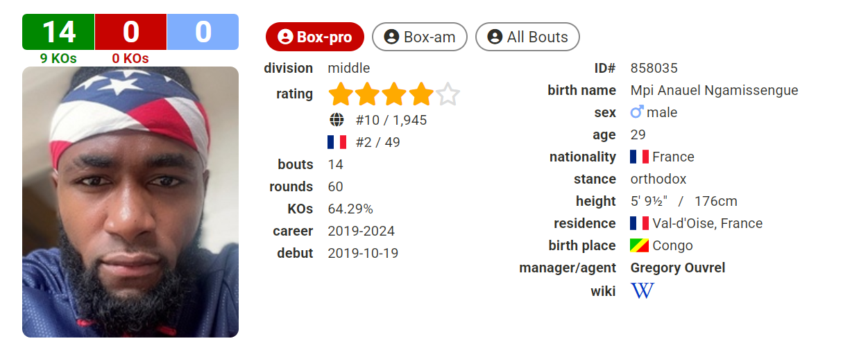Open manager Gregory Ouvrel's page
Viewport: 868px width, 350px height.
coord(678,268)
